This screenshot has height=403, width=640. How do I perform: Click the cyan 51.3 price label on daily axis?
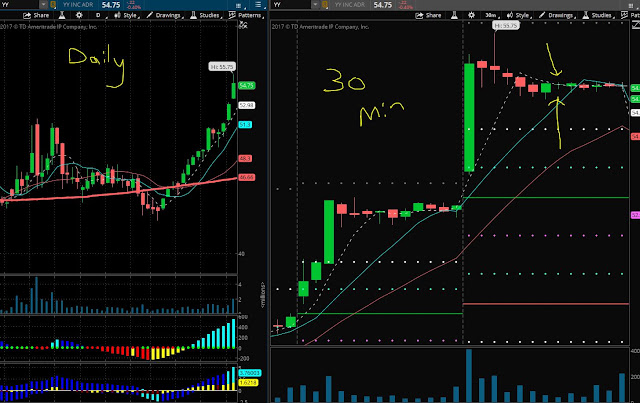245,125
